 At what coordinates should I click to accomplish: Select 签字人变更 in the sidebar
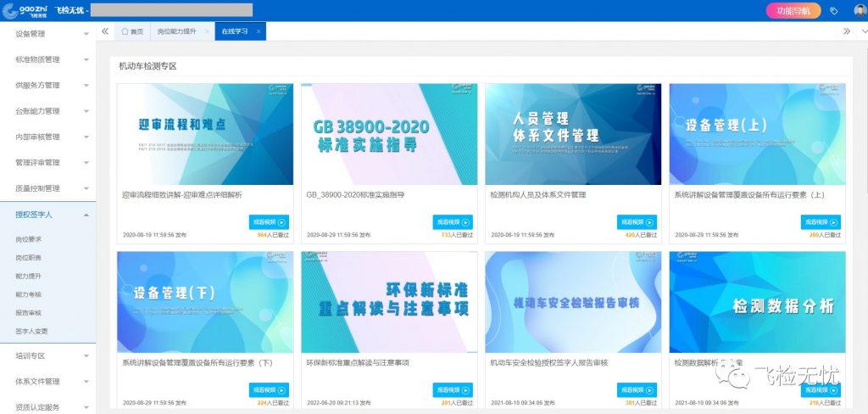[31, 331]
